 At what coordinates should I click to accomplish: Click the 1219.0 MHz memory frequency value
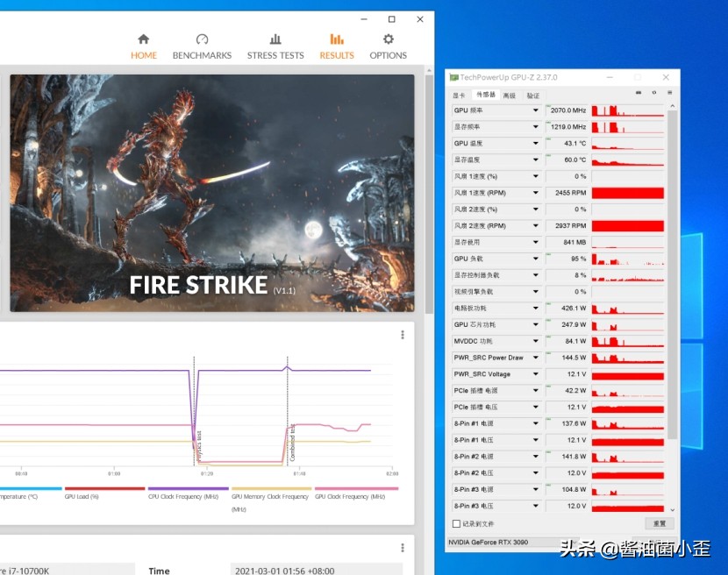(x=567, y=127)
